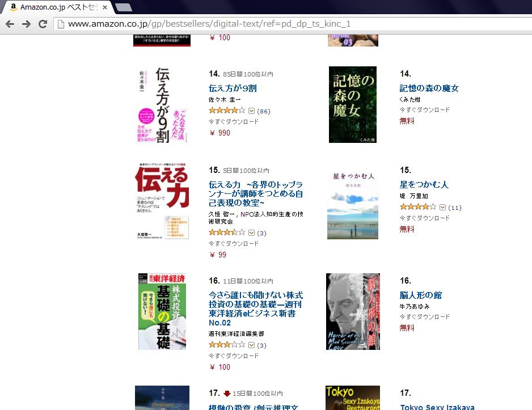Screen dimensions: 532x410
Task: Click the address bar URL field
Action: click(x=292, y=24)
